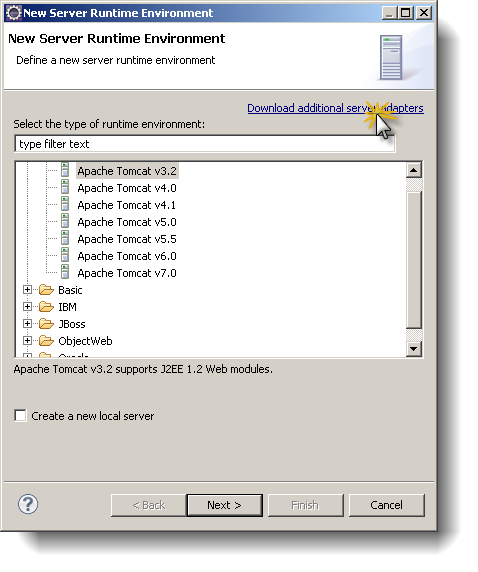Click the JBoss folder icon
This screenshot has width=478, height=572.
[x=46, y=324]
